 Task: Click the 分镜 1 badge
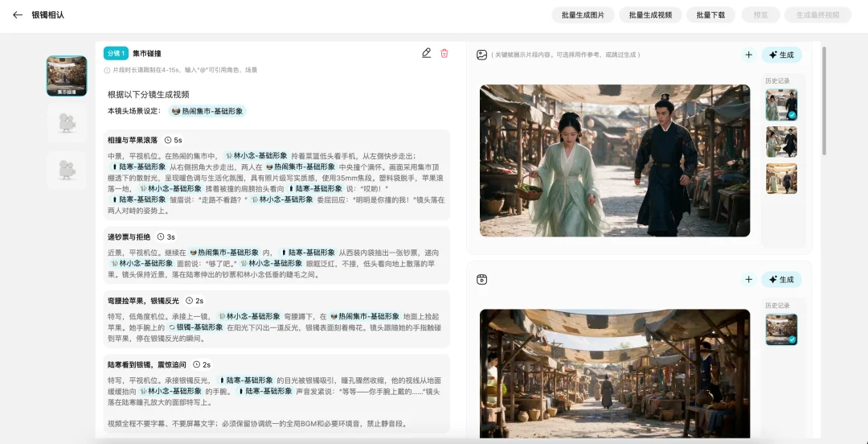point(116,53)
